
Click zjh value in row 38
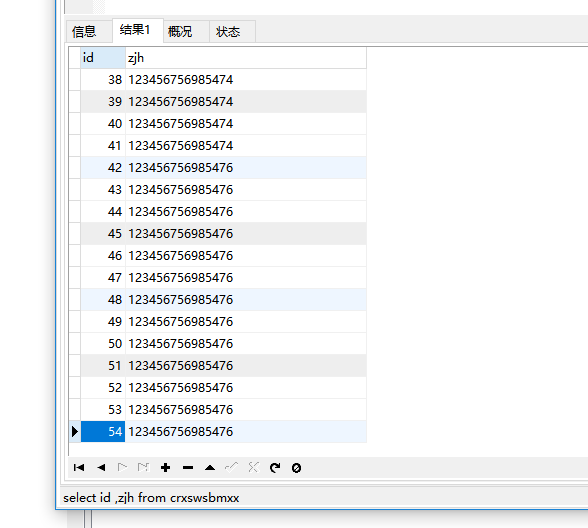[246, 80]
